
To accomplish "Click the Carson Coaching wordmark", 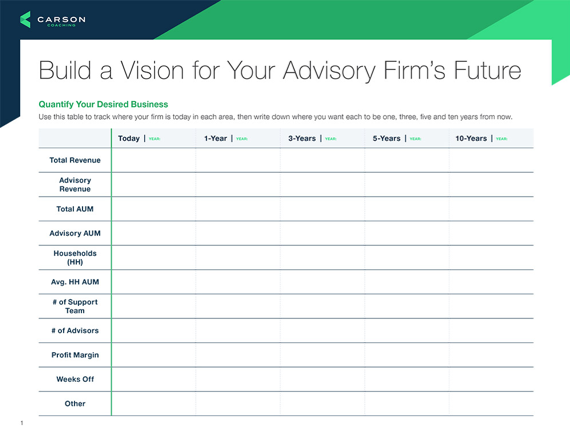I will click(x=61, y=20).
